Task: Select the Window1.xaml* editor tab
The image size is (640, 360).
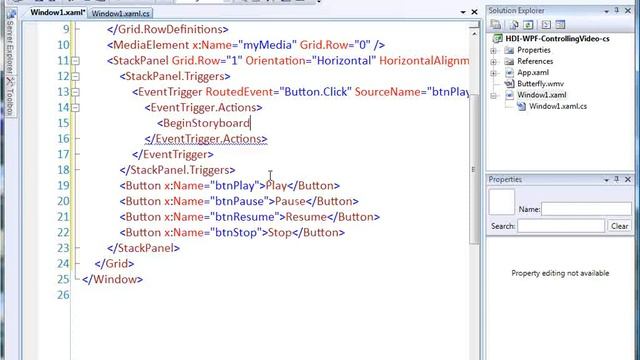Action: [x=58, y=13]
